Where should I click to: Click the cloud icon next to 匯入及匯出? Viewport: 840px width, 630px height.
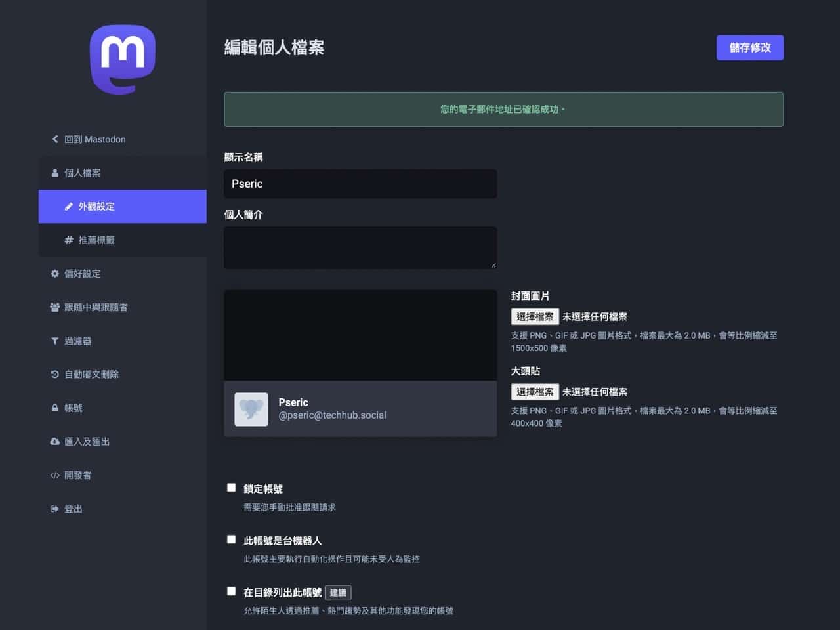pos(55,442)
